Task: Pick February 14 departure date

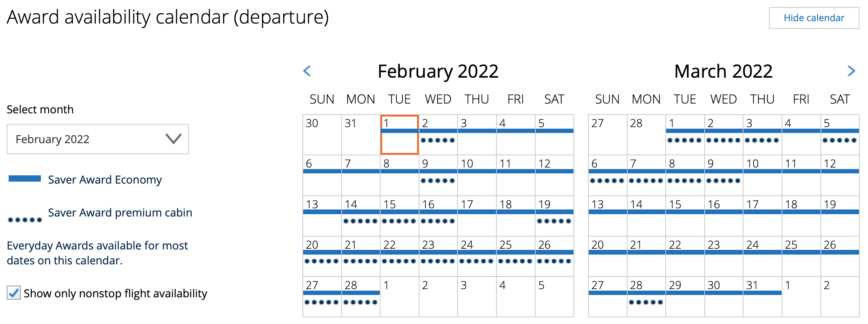Action: tap(361, 216)
